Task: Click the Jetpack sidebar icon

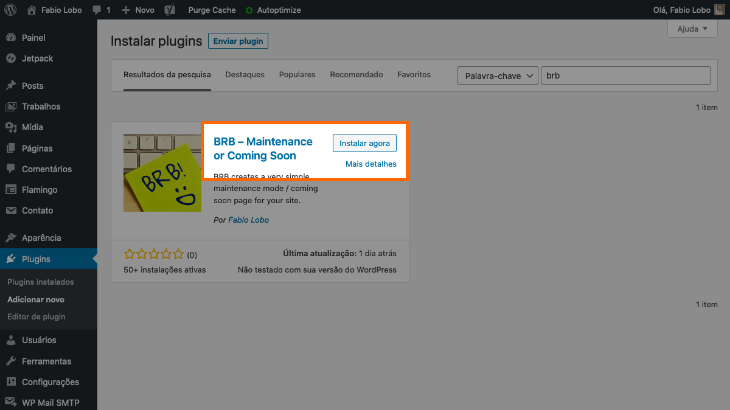Action: pyautogui.click(x=11, y=59)
